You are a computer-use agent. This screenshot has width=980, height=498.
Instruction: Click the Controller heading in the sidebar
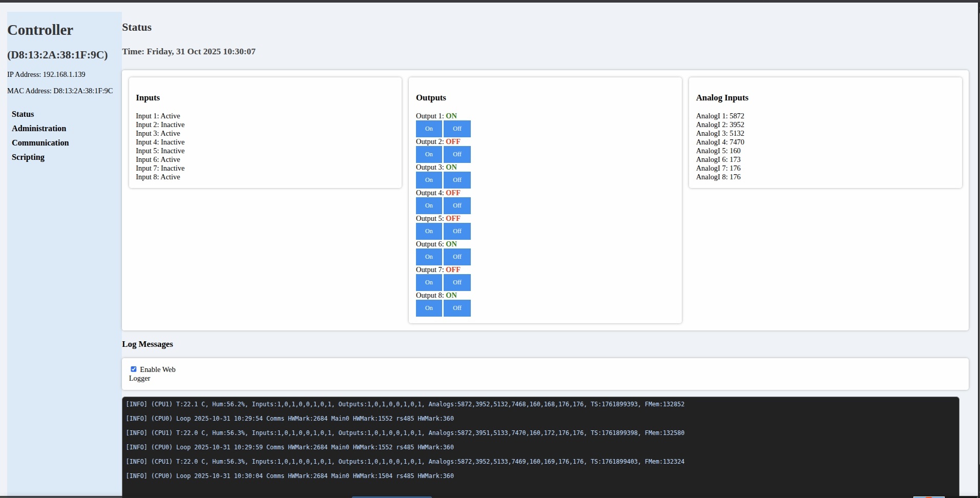(40, 30)
